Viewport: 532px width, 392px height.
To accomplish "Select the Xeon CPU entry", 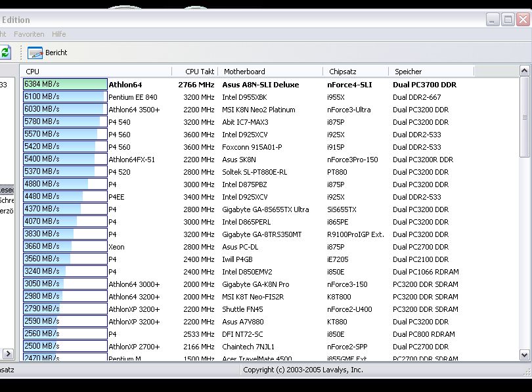I will [x=116, y=247].
